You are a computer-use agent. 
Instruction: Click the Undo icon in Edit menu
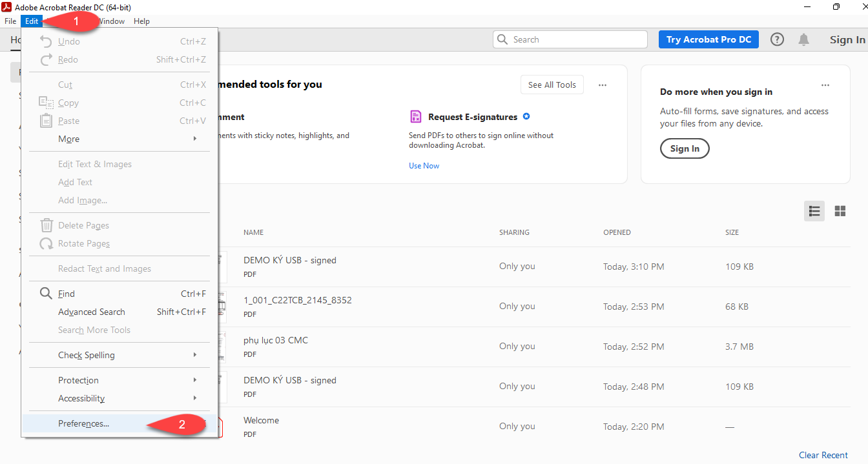46,41
